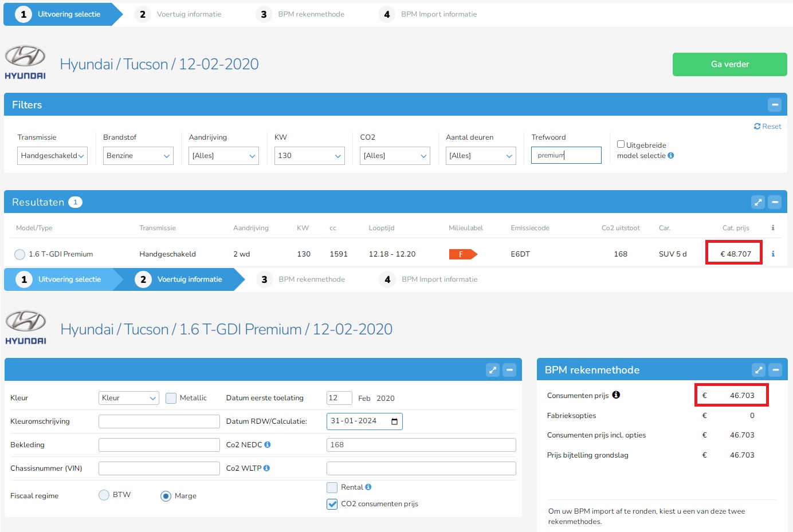793x532 pixels.
Task: Click the Reset filters link
Action: point(767,127)
